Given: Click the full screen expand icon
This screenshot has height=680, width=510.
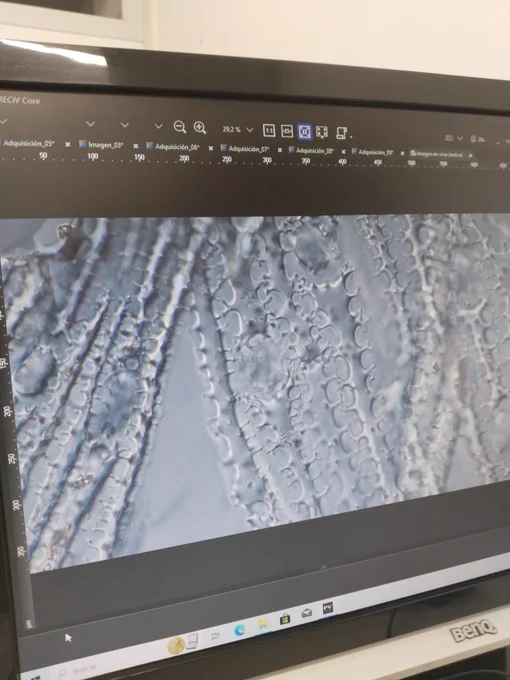Looking at the screenshot, I should 322,132.
